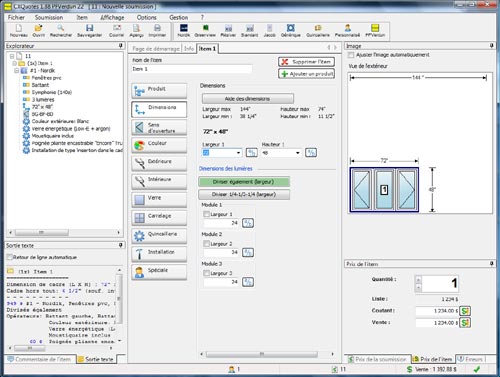Collapse the root node 11 in Explorateur
This screenshot has height=377, width=500.
[12, 56]
